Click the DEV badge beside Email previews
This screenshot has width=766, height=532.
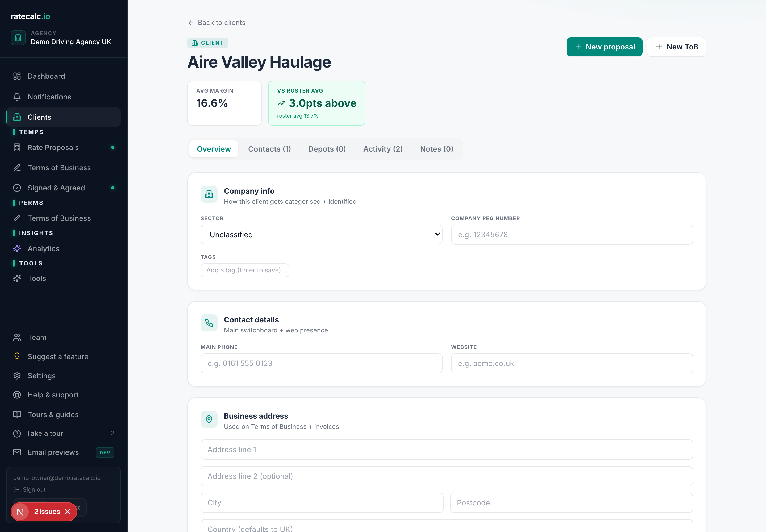(x=105, y=453)
